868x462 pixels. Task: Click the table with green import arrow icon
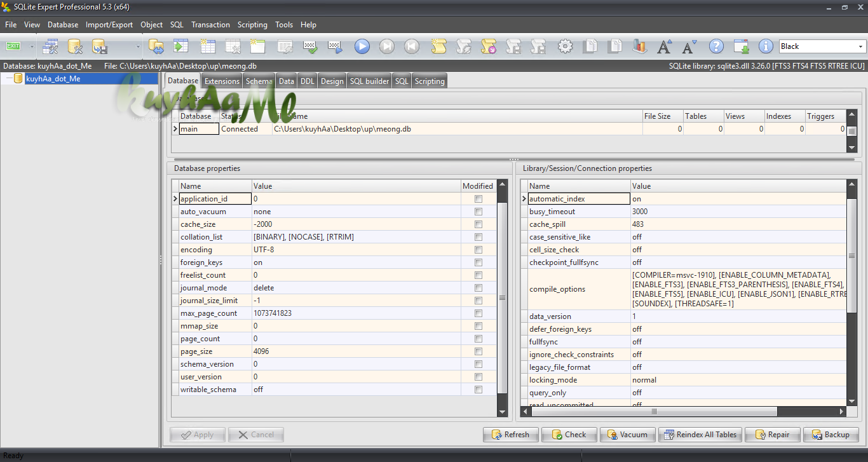coord(182,46)
